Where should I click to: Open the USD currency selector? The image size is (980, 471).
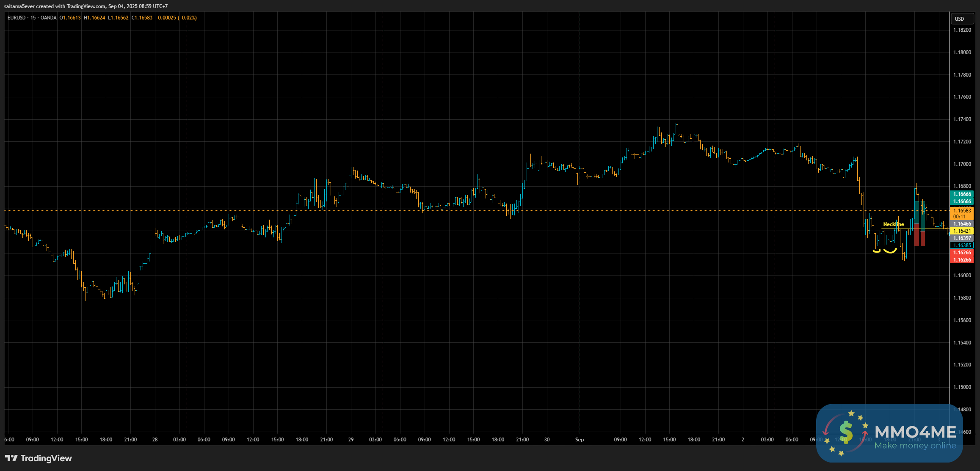[959, 19]
